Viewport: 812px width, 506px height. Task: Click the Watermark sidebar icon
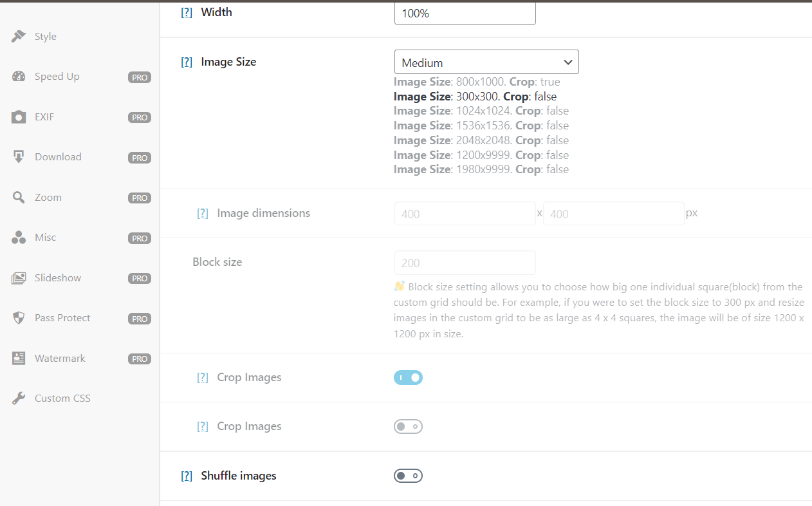click(x=17, y=358)
